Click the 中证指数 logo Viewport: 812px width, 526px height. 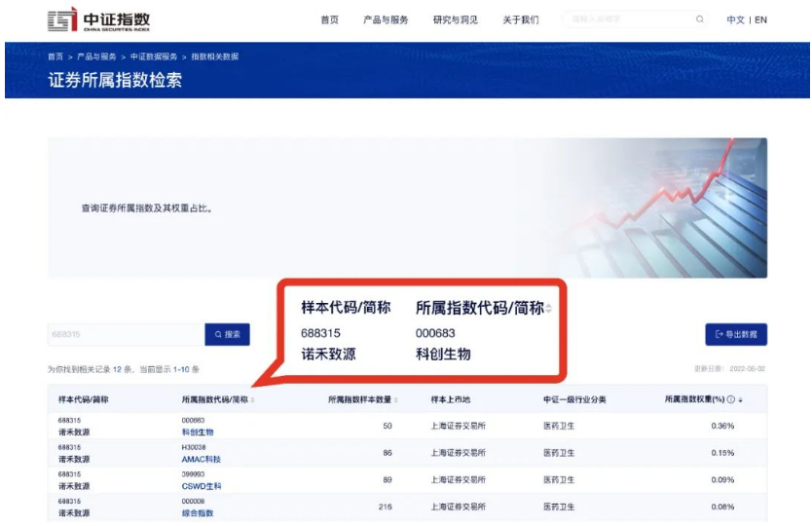(98, 19)
